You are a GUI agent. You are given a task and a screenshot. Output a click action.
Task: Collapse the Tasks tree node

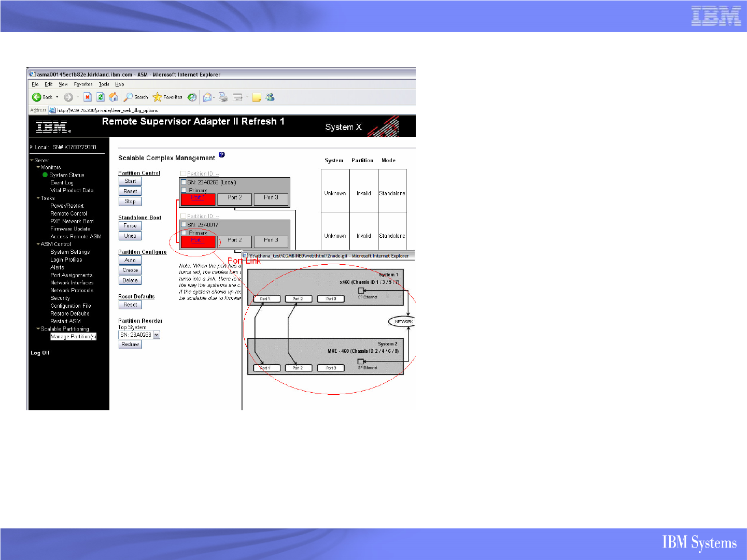coord(38,198)
